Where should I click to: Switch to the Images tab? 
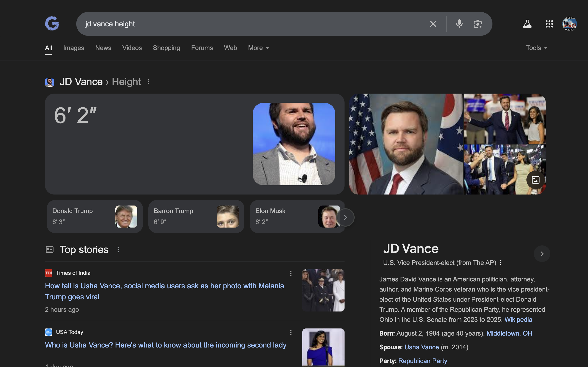(74, 48)
